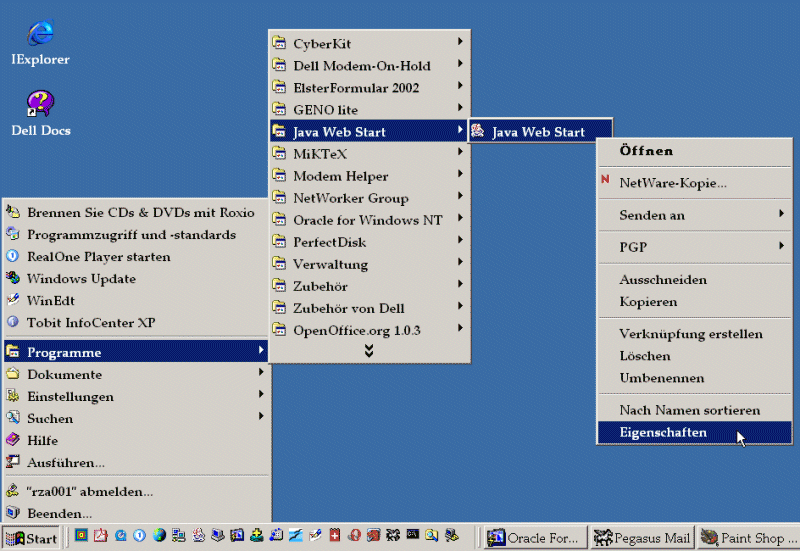Expand the Oracle for Windows NT submenu arrow
This screenshot has height=551, width=800.
click(x=460, y=218)
